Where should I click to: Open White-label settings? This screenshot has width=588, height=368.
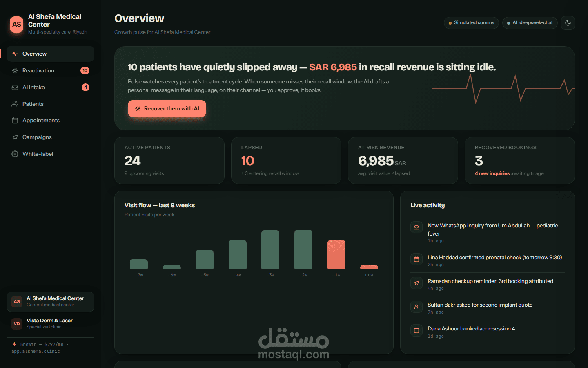pyautogui.click(x=50, y=154)
